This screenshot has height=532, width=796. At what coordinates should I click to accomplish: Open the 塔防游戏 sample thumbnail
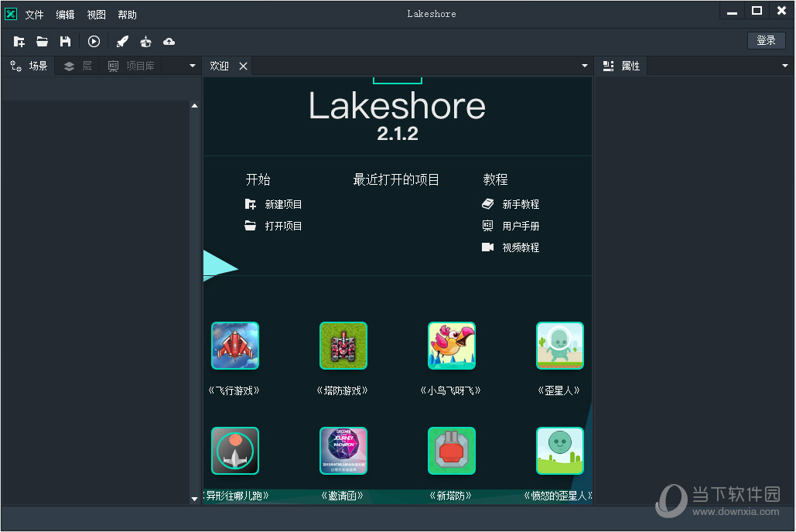343,346
